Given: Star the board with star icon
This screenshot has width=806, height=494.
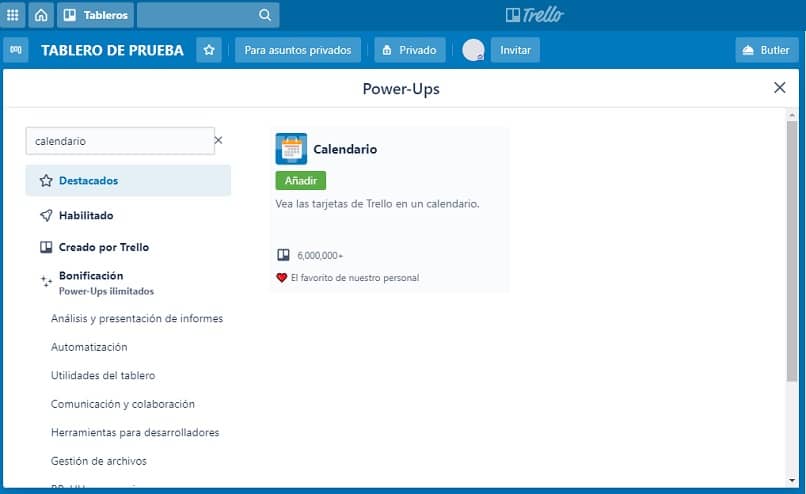Looking at the screenshot, I should [209, 50].
